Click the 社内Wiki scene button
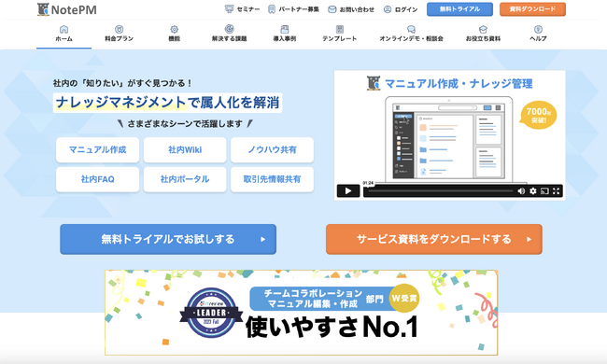This screenshot has height=364, width=607. coord(185,149)
